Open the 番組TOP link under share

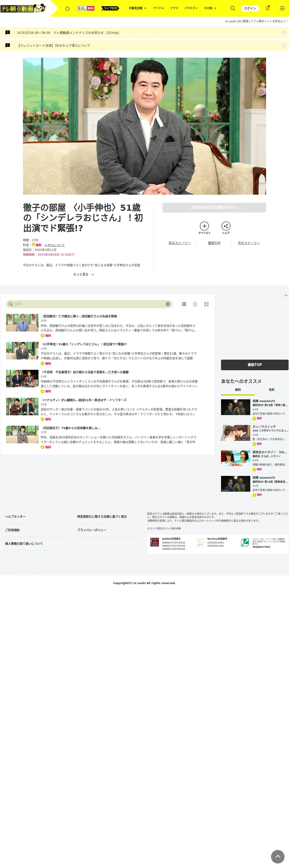coord(214,243)
